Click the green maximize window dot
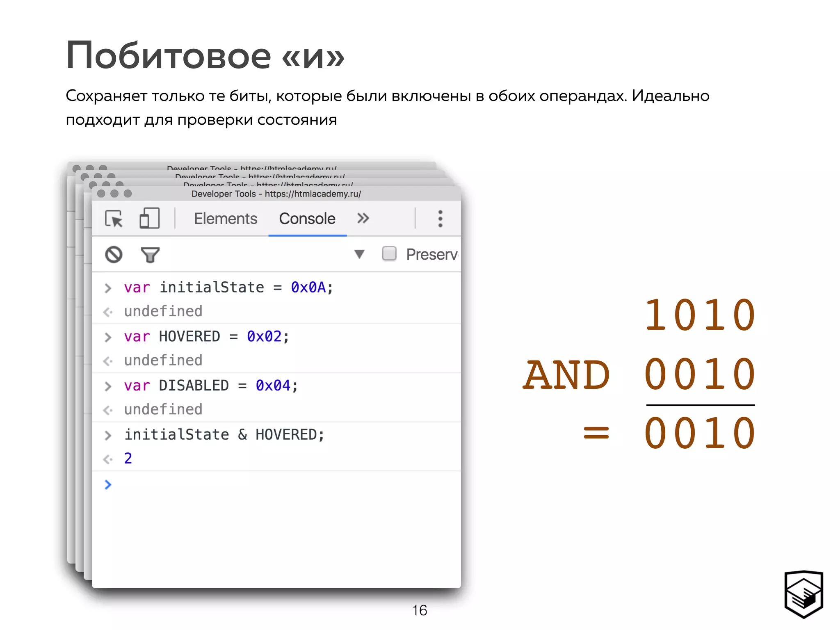Screen dimensions: 840x630 pos(128,194)
